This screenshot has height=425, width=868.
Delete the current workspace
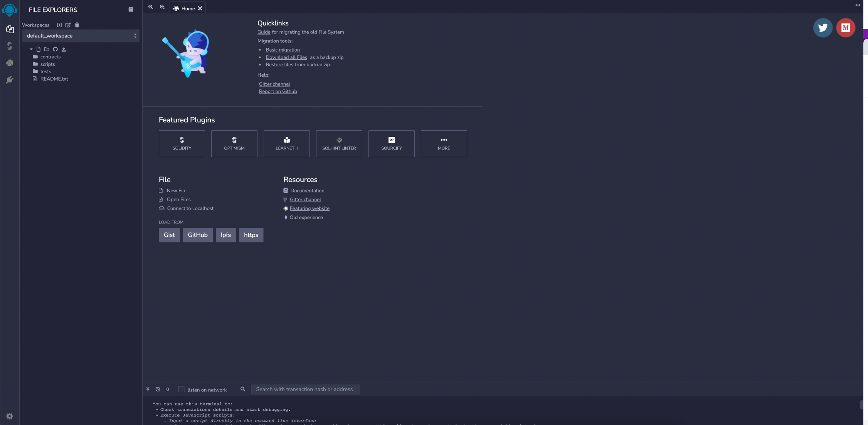point(77,25)
